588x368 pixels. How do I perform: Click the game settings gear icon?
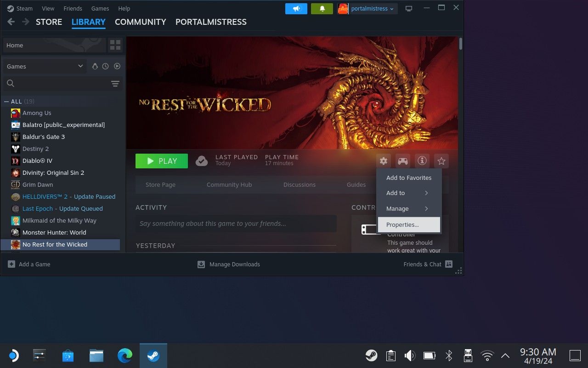[x=384, y=161]
